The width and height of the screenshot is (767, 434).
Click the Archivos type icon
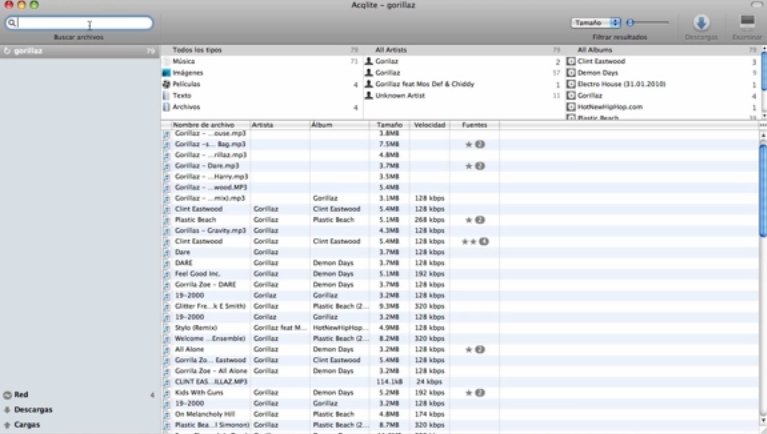[166, 107]
